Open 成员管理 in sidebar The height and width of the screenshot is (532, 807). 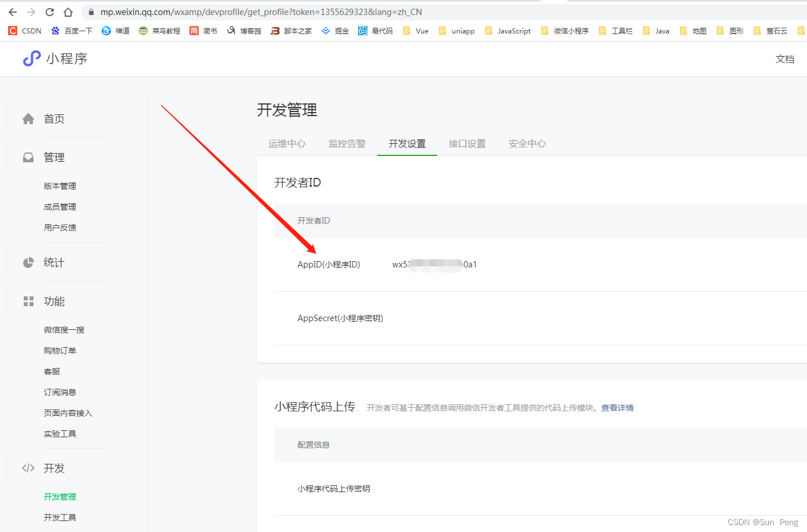(x=60, y=207)
